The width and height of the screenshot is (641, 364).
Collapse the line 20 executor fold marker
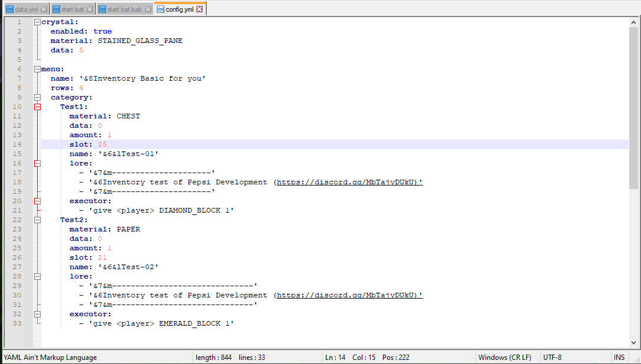coord(37,201)
